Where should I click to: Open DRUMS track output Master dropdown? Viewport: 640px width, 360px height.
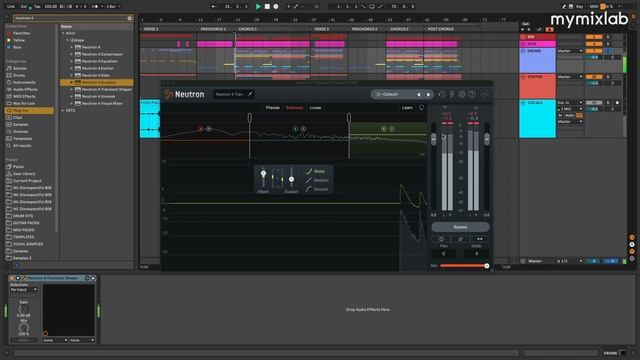coord(570,51)
